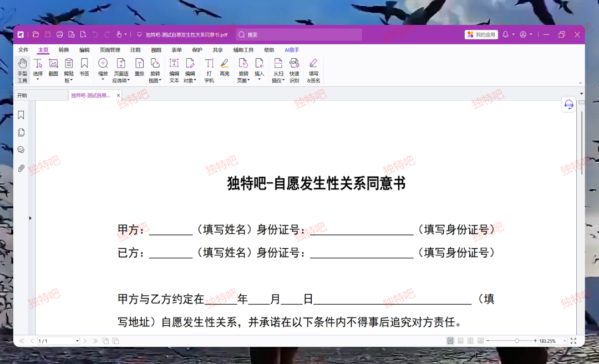Click the search (搜索) field
599x364 pixels.
click(x=299, y=35)
